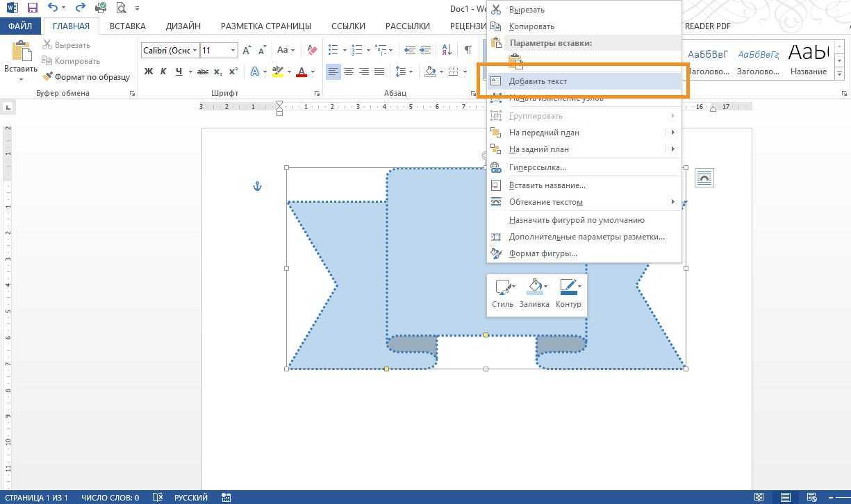Open the font size dropdown showing 11
Viewport: 851px width, 504px height.
pyautogui.click(x=233, y=50)
